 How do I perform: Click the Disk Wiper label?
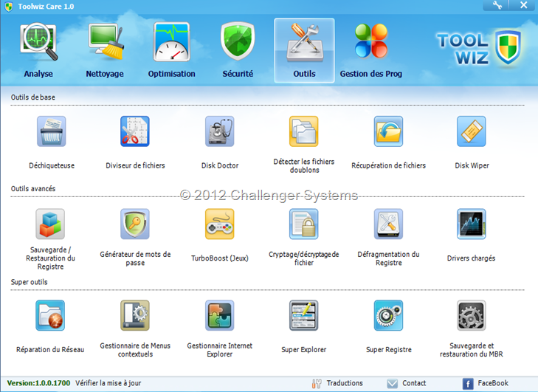[472, 165]
